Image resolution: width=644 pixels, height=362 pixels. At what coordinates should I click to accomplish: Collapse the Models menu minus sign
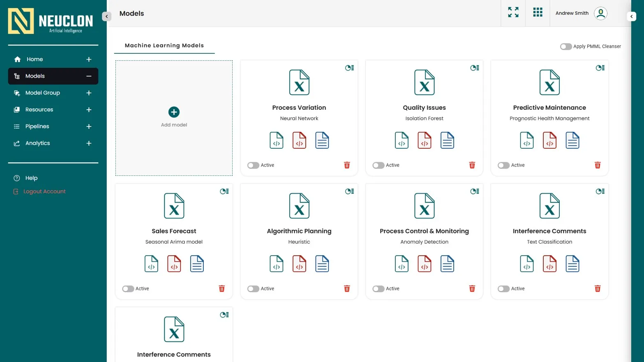(89, 76)
